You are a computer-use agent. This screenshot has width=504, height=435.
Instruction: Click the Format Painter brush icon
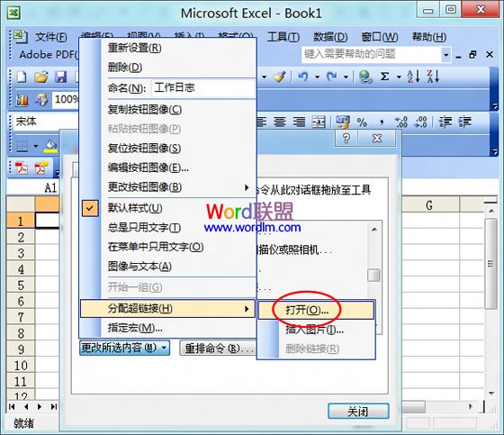(280, 77)
